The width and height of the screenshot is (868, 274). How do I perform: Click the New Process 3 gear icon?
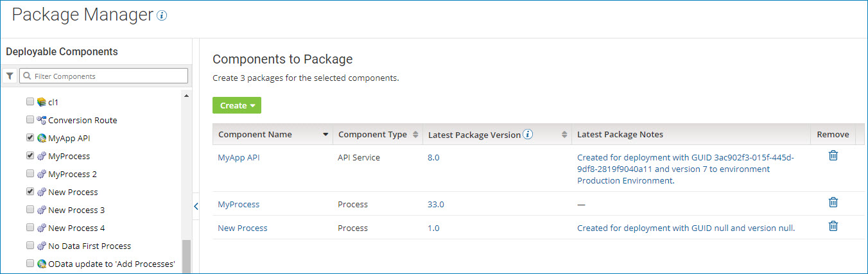point(42,210)
